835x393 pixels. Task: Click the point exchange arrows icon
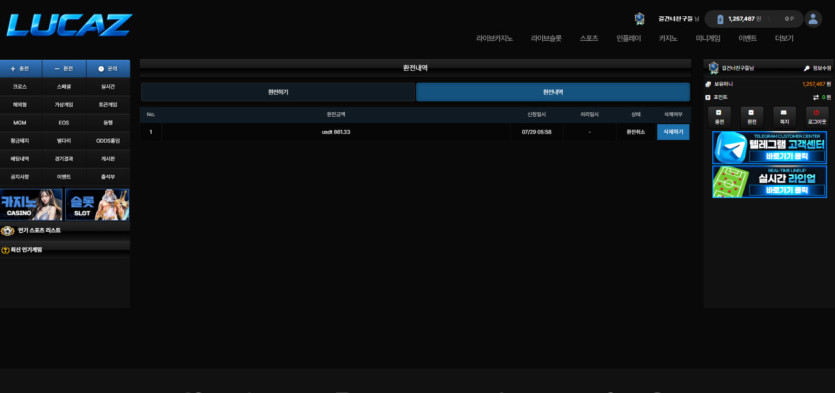click(815, 97)
